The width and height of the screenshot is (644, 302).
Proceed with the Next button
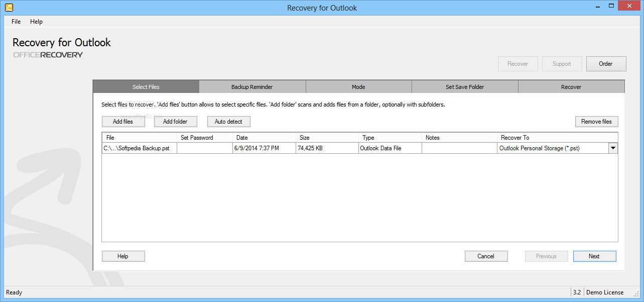click(x=594, y=256)
